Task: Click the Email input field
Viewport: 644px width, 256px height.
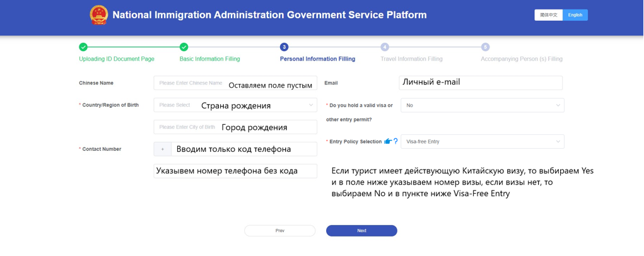Action: tap(481, 83)
